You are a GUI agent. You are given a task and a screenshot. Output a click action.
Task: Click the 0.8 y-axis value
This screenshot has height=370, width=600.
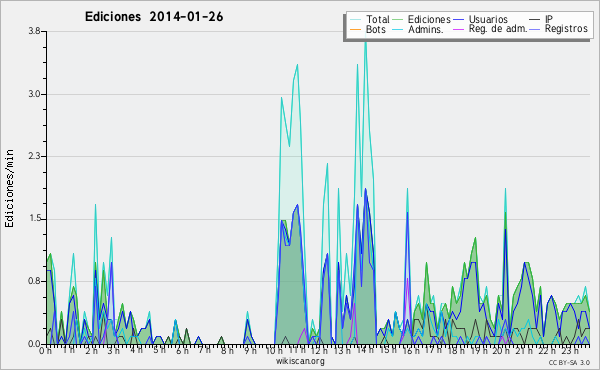tap(34, 281)
